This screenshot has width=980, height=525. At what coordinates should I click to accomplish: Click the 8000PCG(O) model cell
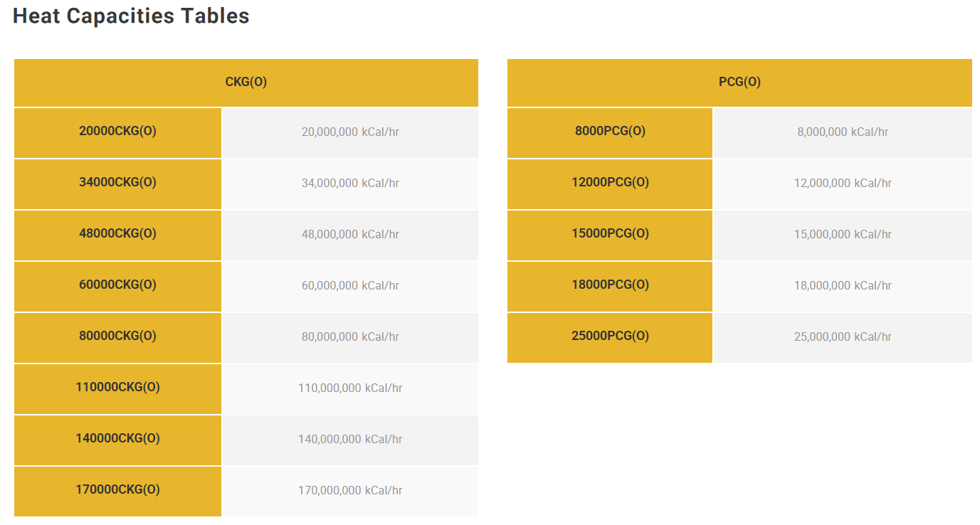(610, 132)
